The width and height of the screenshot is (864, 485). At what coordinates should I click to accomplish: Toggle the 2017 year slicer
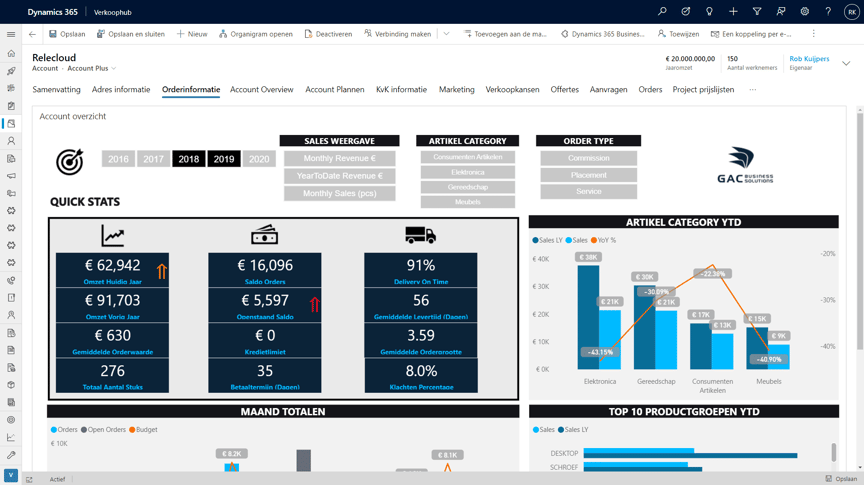tap(153, 159)
